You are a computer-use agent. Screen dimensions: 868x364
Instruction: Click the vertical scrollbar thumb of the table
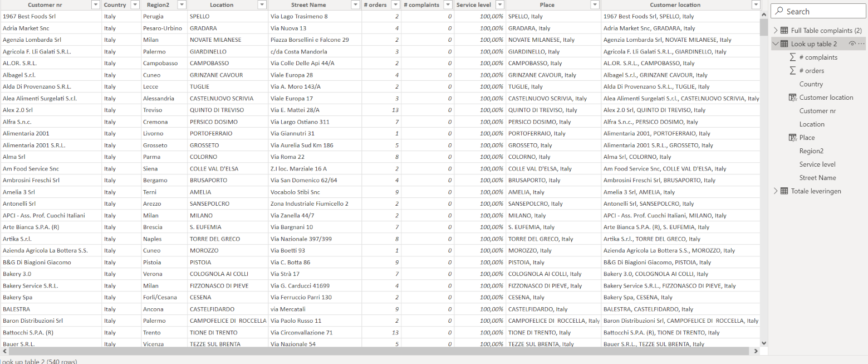[764, 27]
